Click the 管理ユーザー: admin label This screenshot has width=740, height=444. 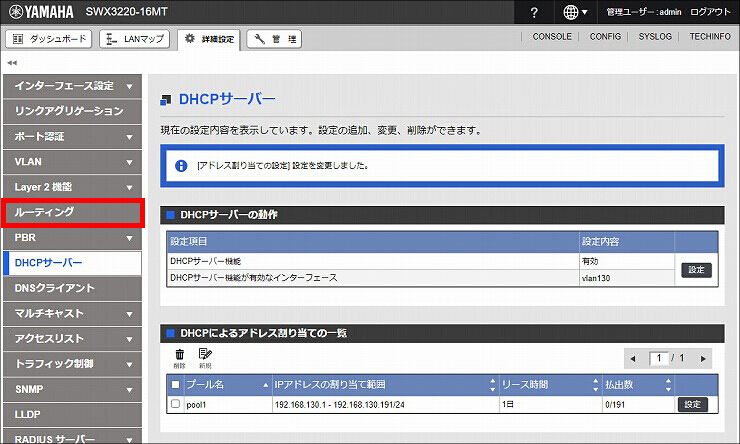[644, 12]
